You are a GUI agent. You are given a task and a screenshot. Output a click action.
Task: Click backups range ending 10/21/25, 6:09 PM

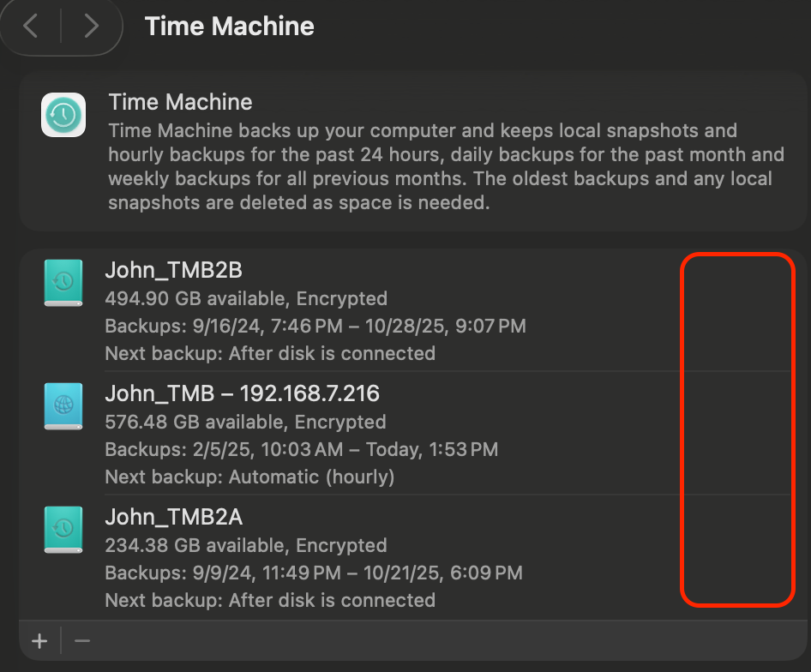[x=314, y=573]
